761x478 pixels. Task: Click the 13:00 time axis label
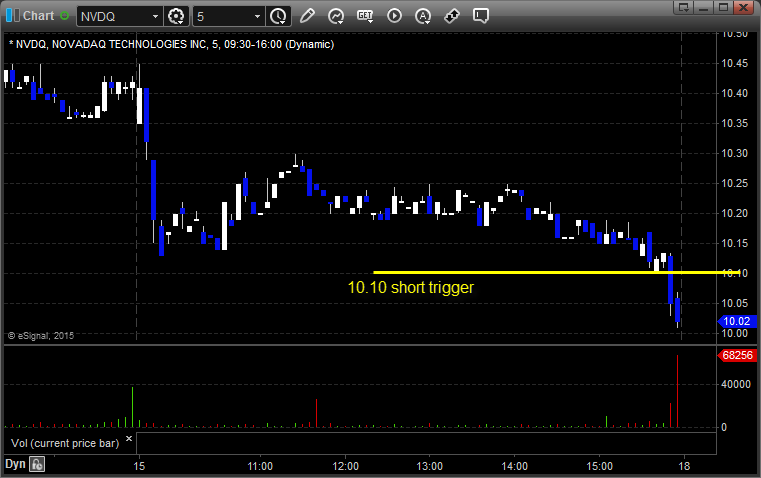click(430, 466)
